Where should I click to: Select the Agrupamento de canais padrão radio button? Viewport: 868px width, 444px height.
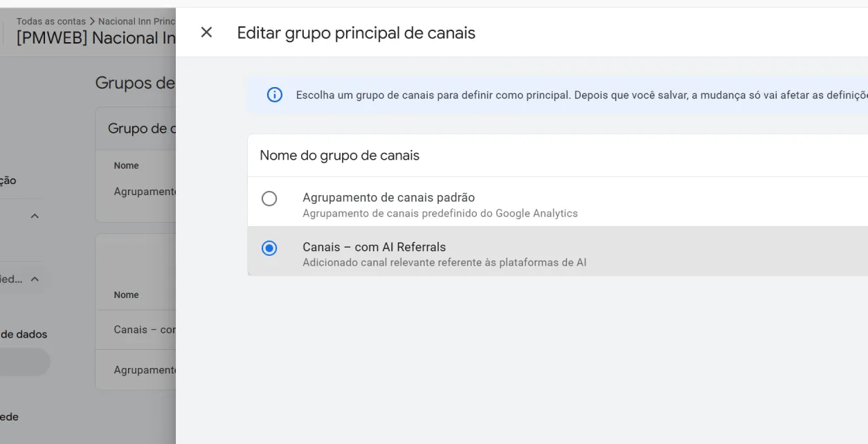pyautogui.click(x=269, y=198)
